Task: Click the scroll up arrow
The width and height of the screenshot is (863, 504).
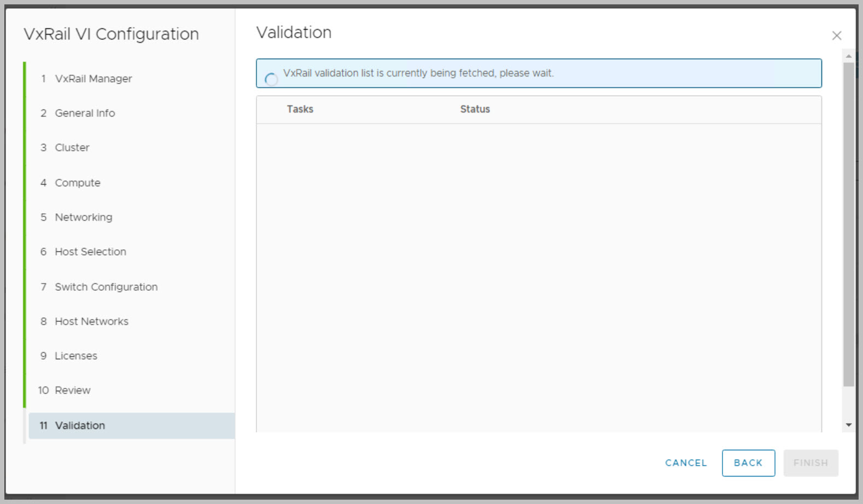Action: 848,56
